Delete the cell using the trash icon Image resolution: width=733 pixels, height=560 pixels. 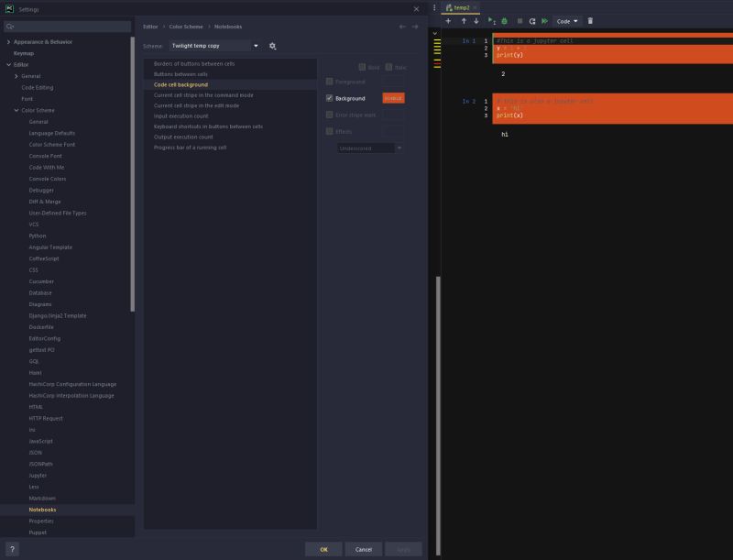click(590, 20)
